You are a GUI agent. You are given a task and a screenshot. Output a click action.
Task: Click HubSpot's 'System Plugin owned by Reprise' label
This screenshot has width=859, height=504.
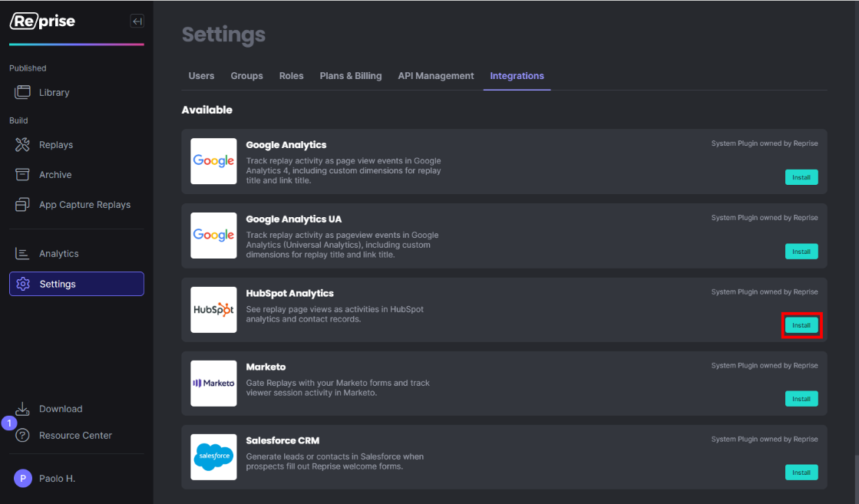[765, 292]
